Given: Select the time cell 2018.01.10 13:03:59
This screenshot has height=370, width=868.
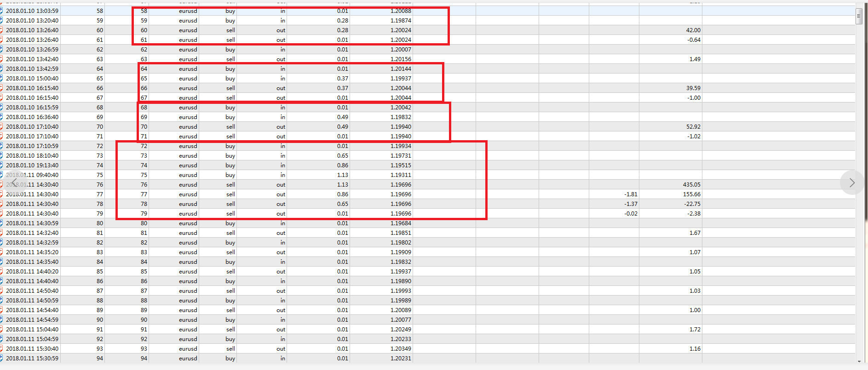Looking at the screenshot, I should click(x=32, y=11).
